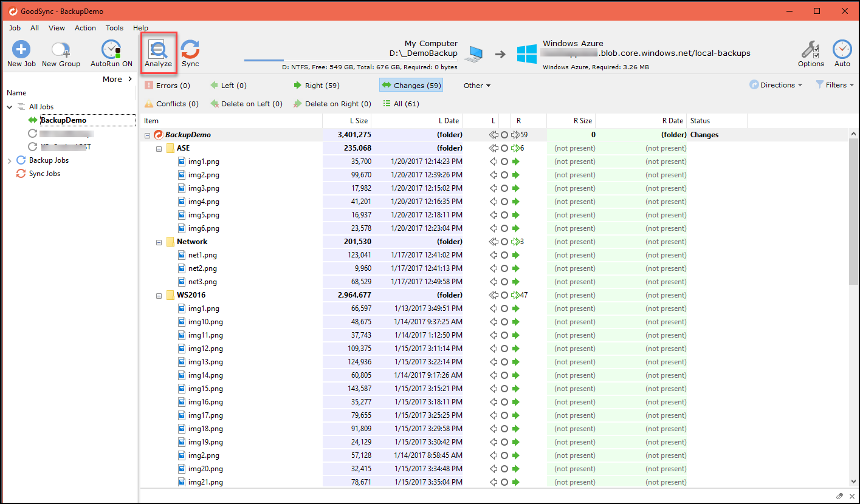Sort by the L Size column
The width and height of the screenshot is (860, 504).
(347, 121)
